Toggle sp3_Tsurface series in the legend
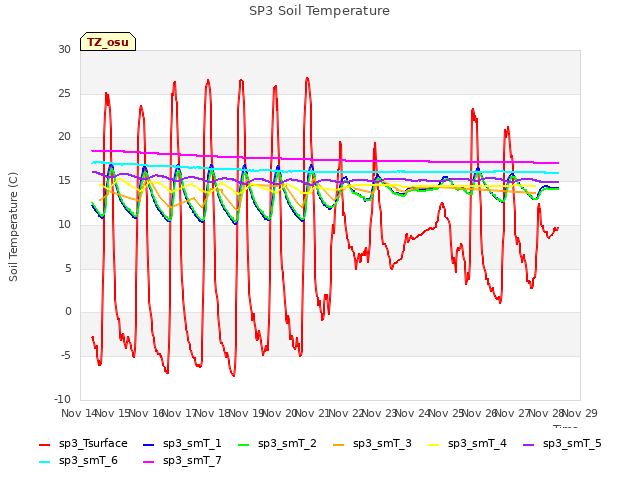 pyautogui.click(x=83, y=444)
